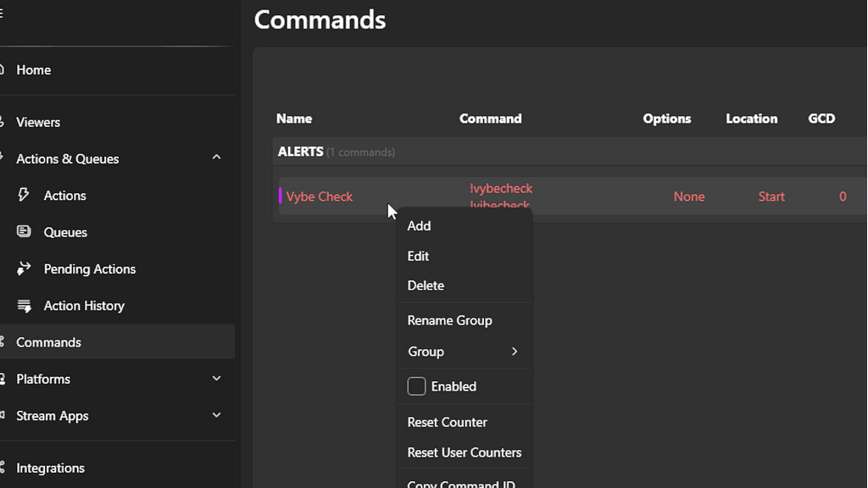
Task: Click the purple color bar on Vybe Check
Action: [281, 196]
